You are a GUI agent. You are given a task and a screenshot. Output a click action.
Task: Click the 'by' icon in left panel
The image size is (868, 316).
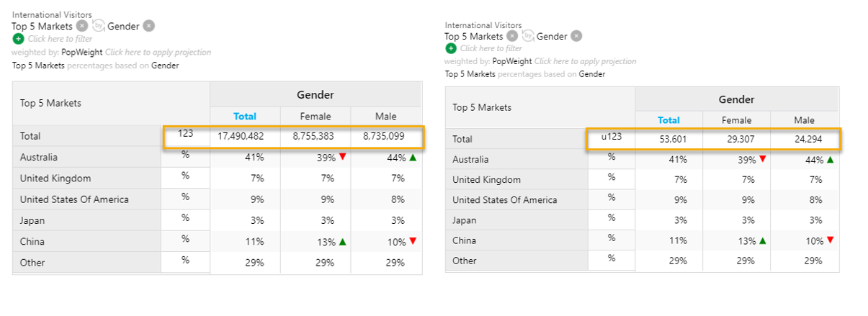98,26
